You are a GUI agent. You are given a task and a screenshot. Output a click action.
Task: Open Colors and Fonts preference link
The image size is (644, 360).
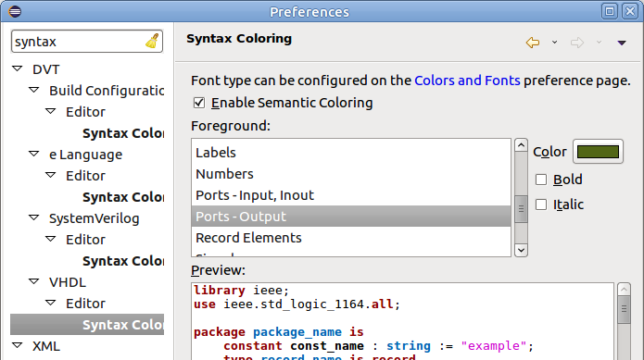tap(467, 81)
